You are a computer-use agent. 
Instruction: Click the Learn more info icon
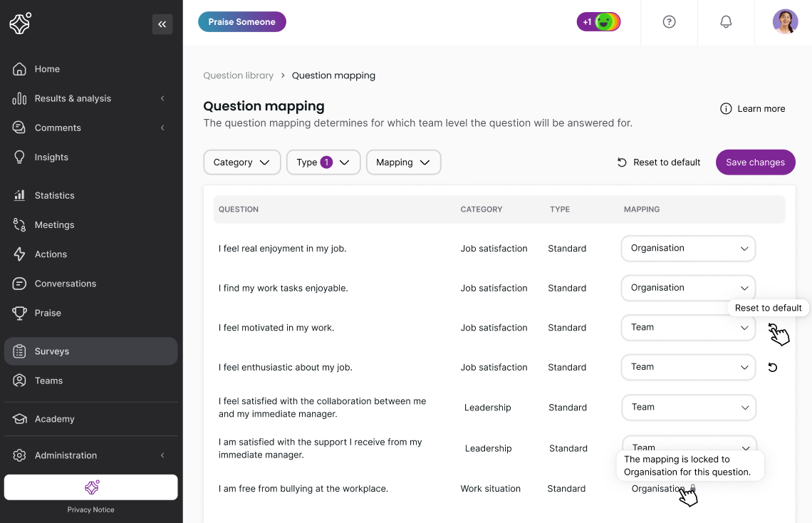[x=725, y=108]
